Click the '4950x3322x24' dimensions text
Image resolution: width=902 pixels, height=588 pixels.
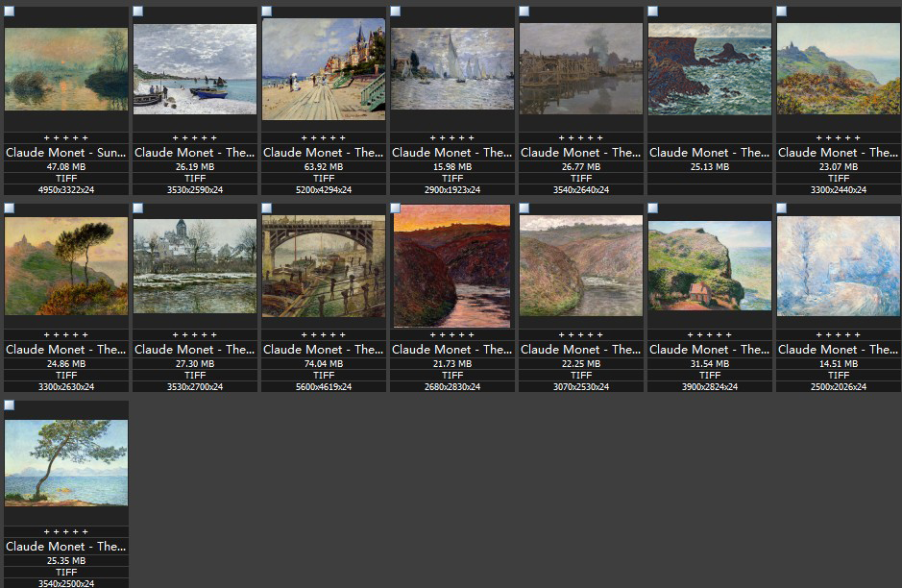click(x=66, y=190)
